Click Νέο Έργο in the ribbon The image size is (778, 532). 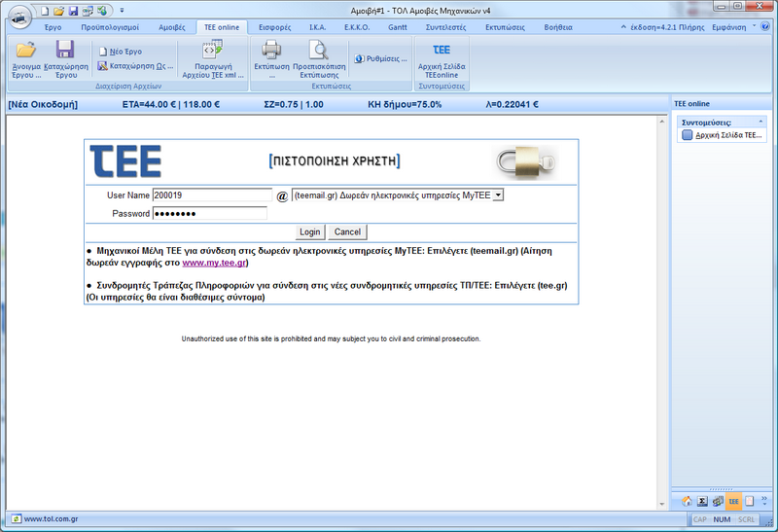(x=127, y=51)
